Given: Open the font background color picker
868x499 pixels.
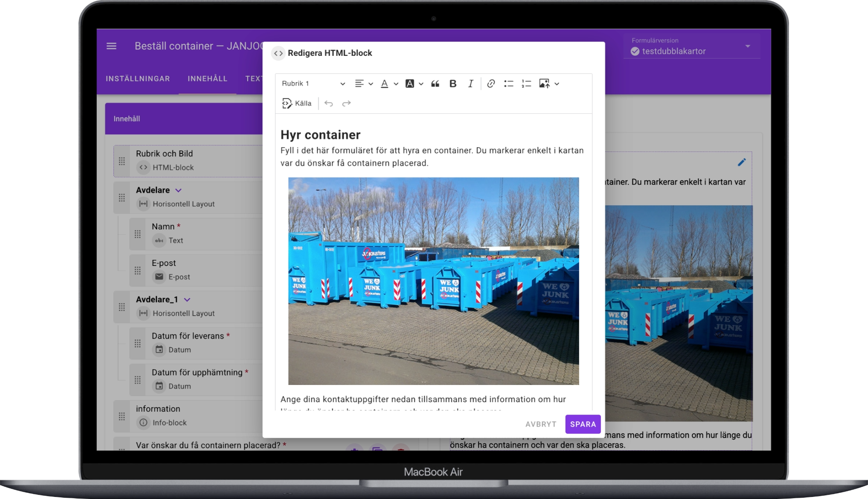Looking at the screenshot, I should click(414, 84).
